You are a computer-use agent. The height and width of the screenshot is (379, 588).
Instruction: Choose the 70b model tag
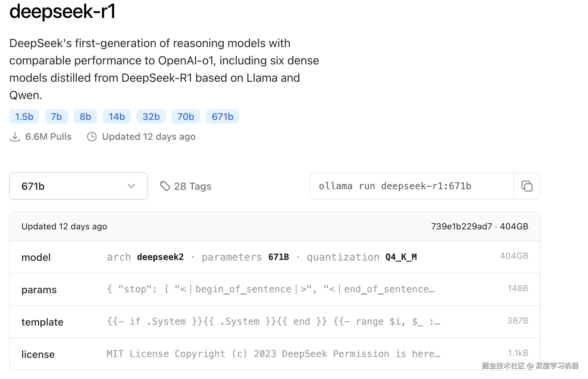pyautogui.click(x=186, y=117)
